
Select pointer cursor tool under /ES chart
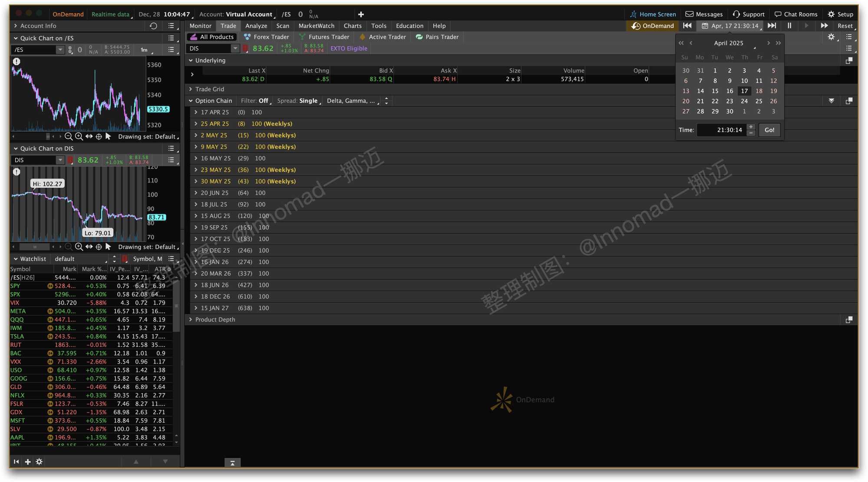[108, 136]
